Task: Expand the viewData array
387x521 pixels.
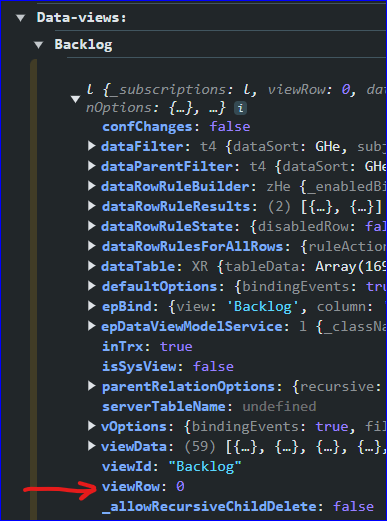Action: point(92,446)
